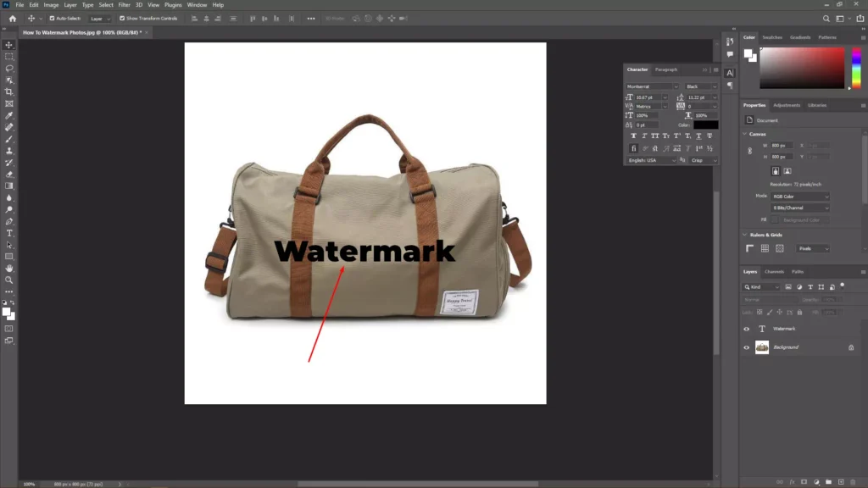868x488 pixels.
Task: Open the Filter menu
Action: (124, 5)
